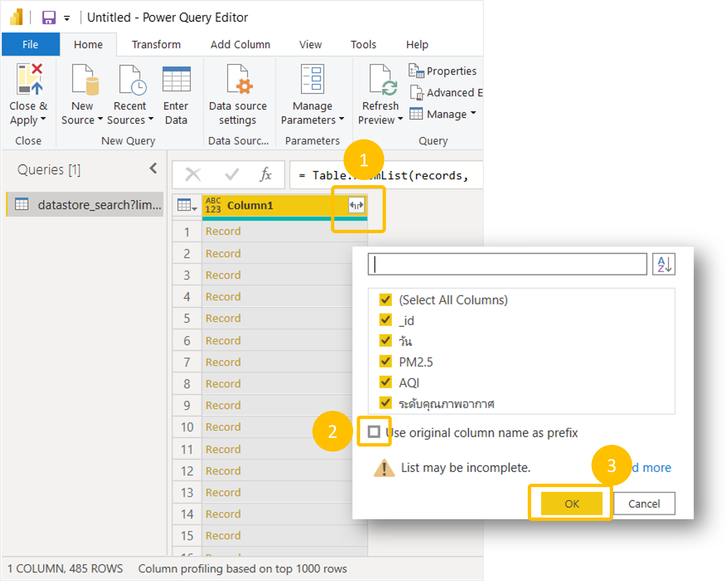Uncheck the ระดับคุณภาพอากาศ column checkbox
This screenshot has height=581, width=728.
[x=385, y=403]
